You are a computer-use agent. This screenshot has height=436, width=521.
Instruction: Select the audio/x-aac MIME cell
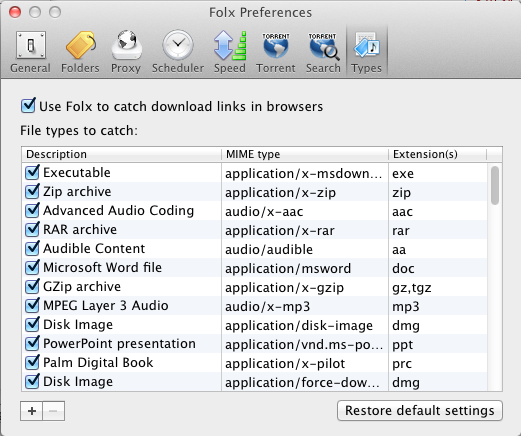pyautogui.click(x=305, y=211)
